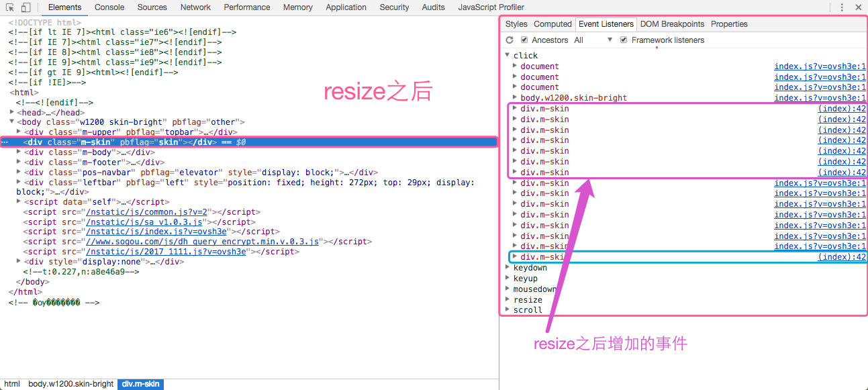Image resolution: width=868 pixels, height=390 pixels.
Task: Go to the Performance tab
Action: (x=247, y=7)
